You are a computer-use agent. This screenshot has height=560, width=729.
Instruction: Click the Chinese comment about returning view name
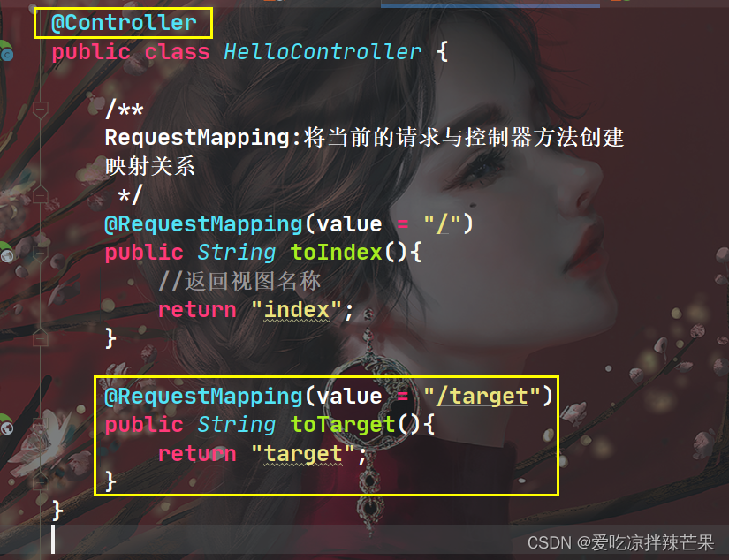pos(239,281)
